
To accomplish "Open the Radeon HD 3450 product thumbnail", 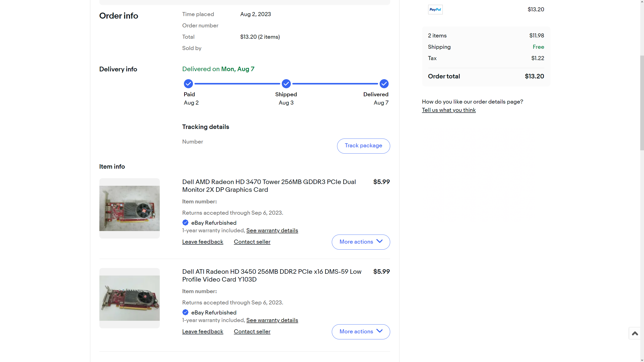I will click(129, 298).
